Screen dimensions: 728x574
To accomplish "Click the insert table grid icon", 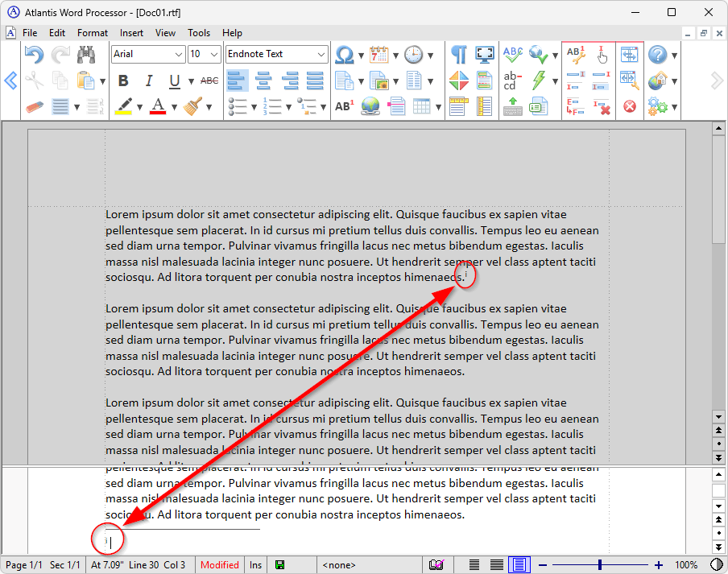I will point(421,107).
